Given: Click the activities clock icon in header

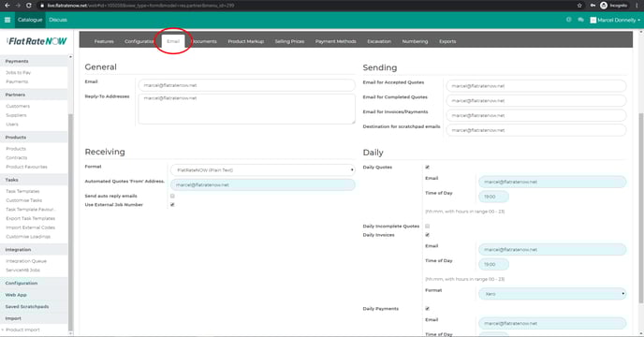Looking at the screenshot, I should (568, 20).
